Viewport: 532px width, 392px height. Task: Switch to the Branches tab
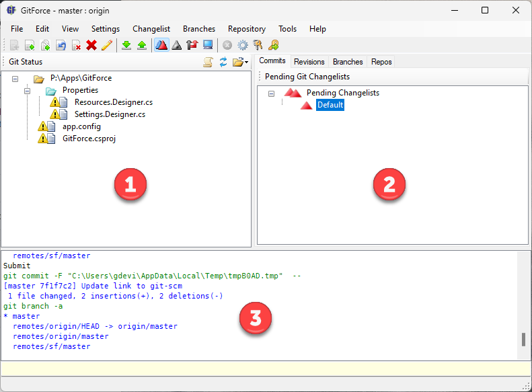click(348, 62)
